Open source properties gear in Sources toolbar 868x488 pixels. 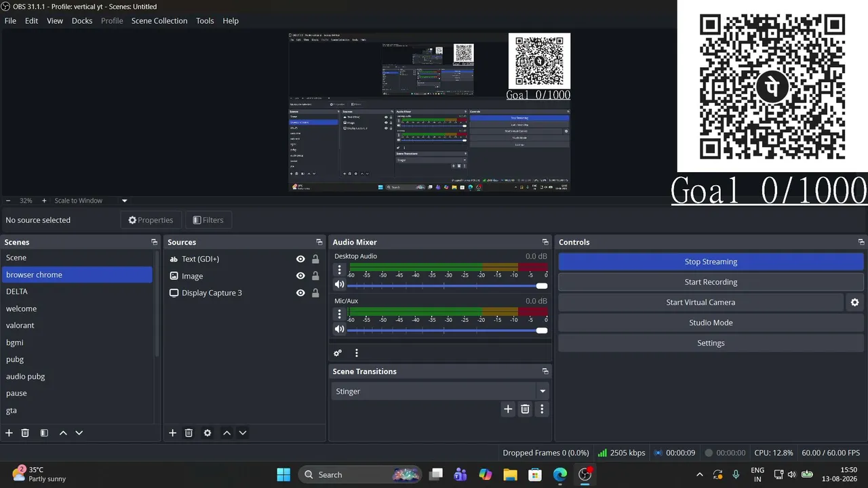208,433
